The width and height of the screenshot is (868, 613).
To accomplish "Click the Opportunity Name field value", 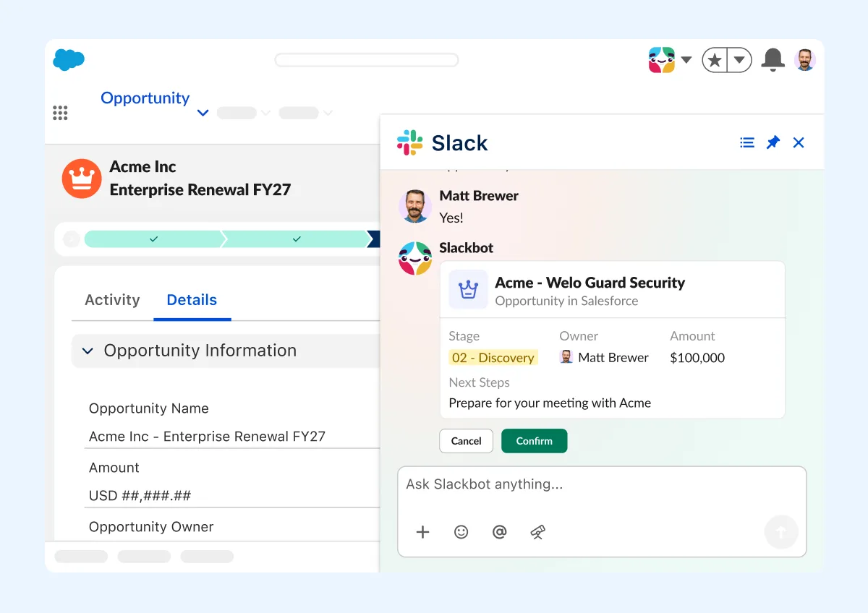I will point(208,437).
